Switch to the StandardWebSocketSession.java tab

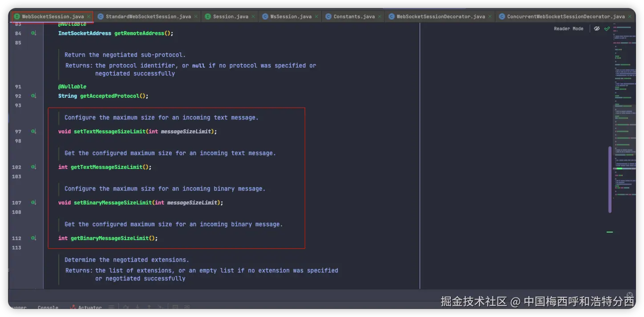[x=148, y=16]
